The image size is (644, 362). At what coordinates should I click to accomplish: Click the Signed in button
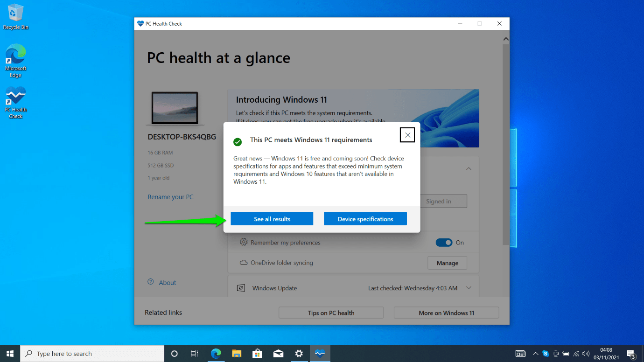(x=443, y=201)
